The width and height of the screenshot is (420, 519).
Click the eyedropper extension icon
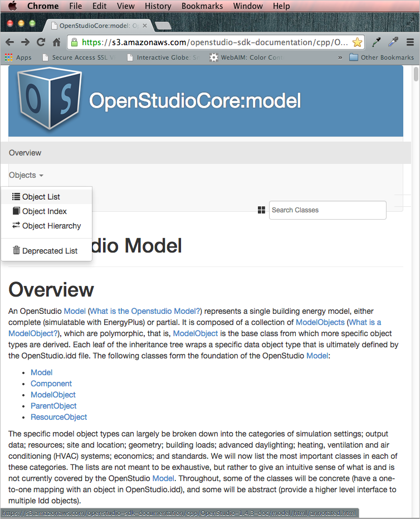(x=377, y=42)
